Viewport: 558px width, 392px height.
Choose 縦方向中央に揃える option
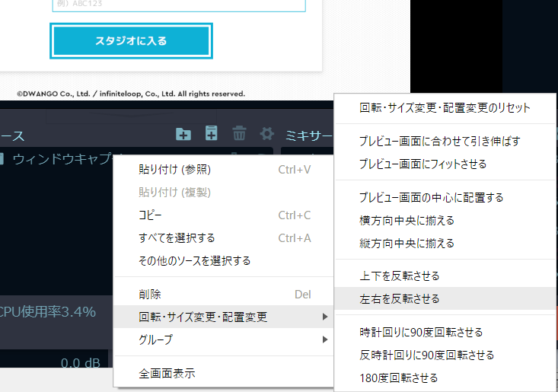[445, 243]
